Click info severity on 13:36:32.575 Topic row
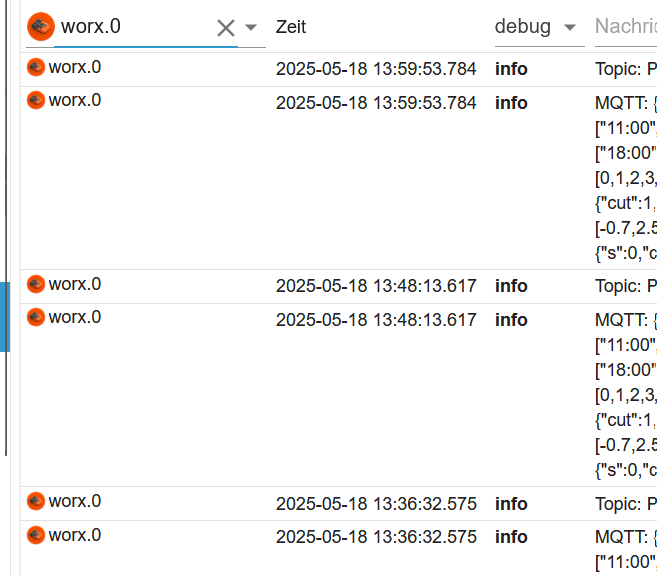This screenshot has height=576, width=657. click(x=511, y=504)
